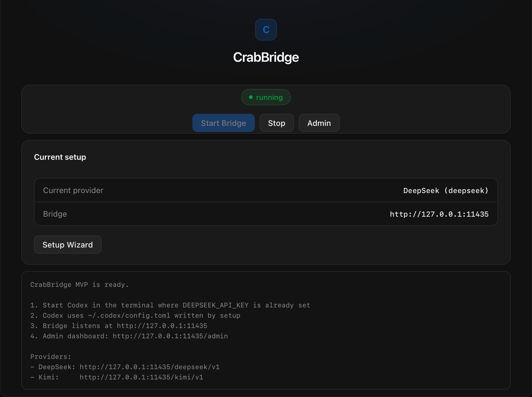This screenshot has height=397, width=532.
Task: Click the Current setup heading
Action: (x=60, y=157)
